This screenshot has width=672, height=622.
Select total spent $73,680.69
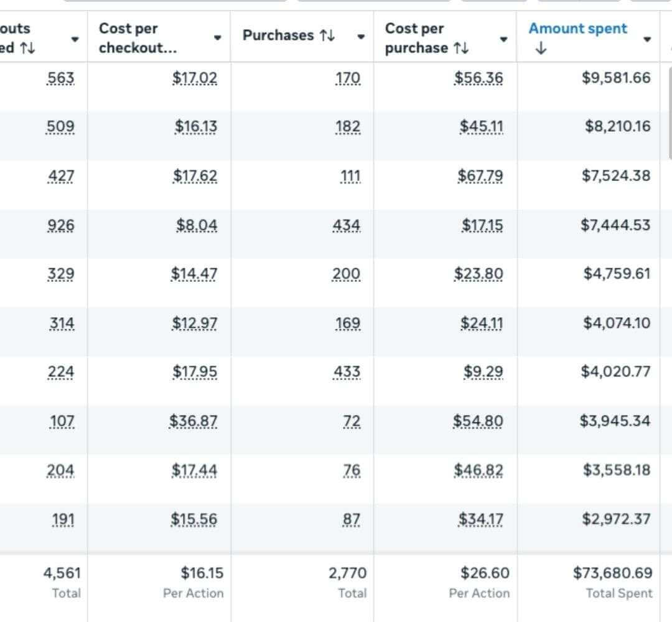(613, 573)
